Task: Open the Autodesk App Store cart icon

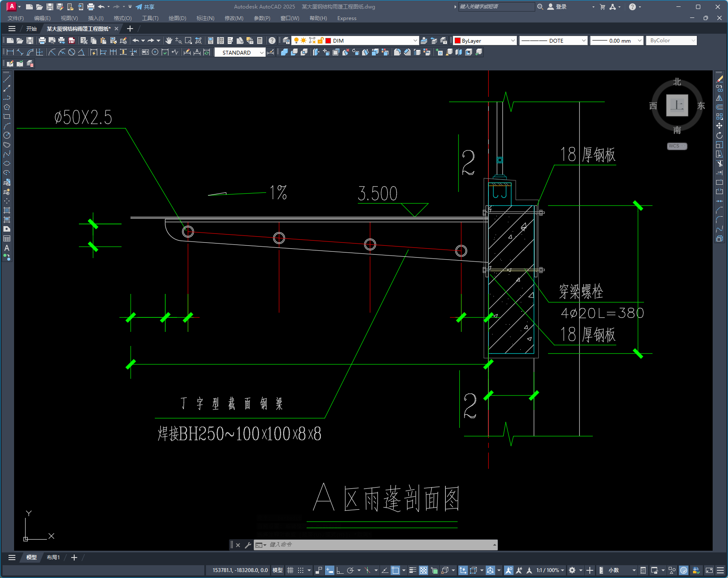Action: (x=603, y=7)
